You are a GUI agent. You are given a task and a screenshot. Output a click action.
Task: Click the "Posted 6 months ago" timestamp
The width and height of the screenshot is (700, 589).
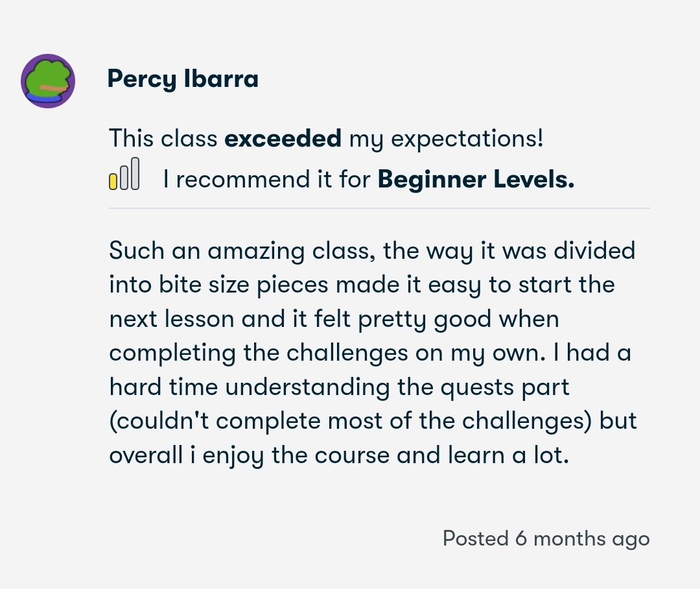pyautogui.click(x=546, y=538)
